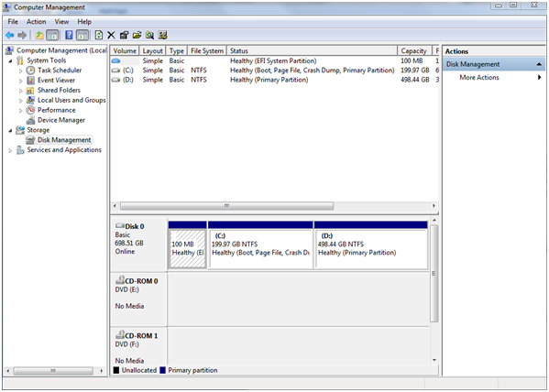Click the Forward arrow toolbar icon
Screen dimensions: 549x392
22,35
